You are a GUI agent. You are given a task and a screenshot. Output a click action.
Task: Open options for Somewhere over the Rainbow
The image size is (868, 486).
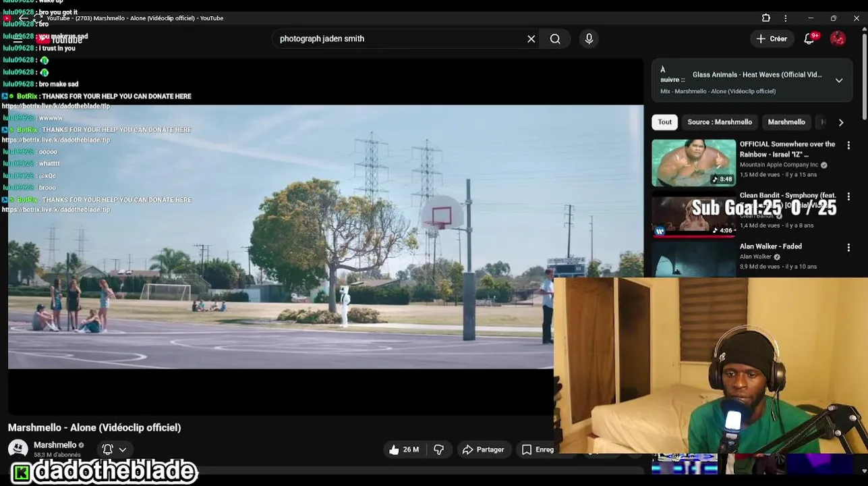coord(848,145)
